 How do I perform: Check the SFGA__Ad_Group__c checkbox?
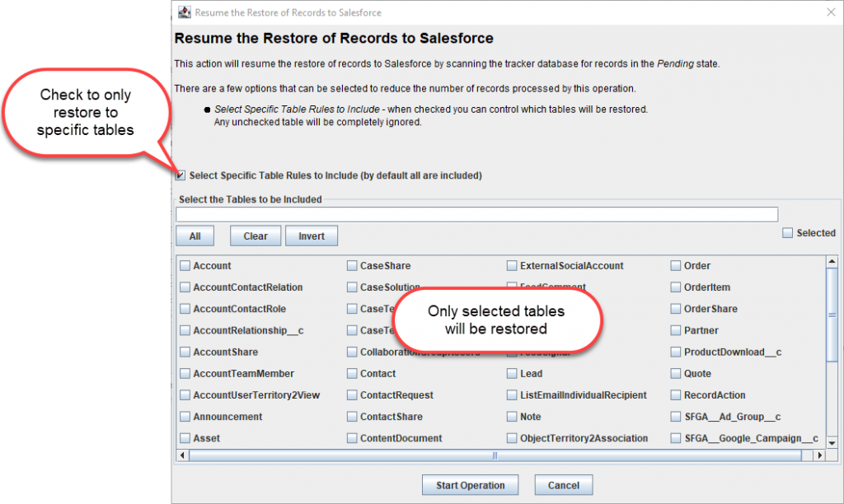(x=676, y=417)
